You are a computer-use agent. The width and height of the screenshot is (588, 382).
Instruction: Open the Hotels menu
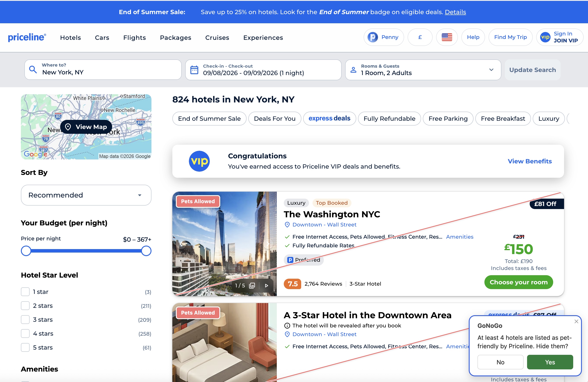point(71,38)
